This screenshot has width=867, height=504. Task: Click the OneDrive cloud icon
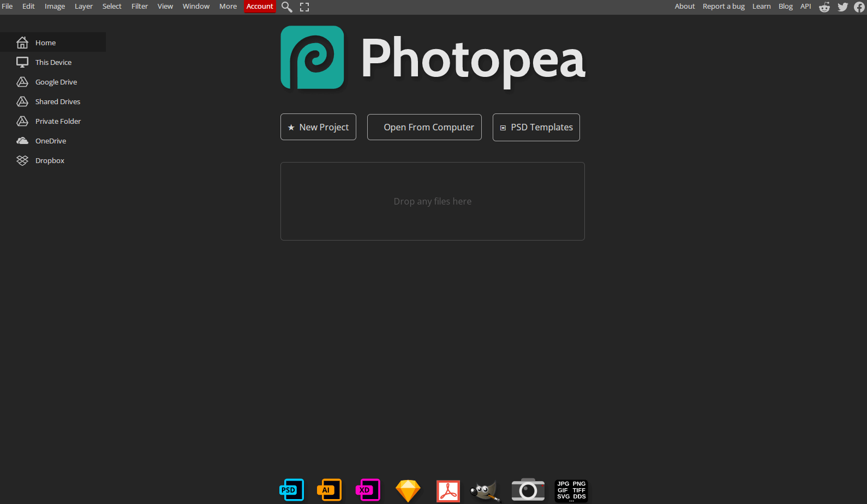pos(22,141)
